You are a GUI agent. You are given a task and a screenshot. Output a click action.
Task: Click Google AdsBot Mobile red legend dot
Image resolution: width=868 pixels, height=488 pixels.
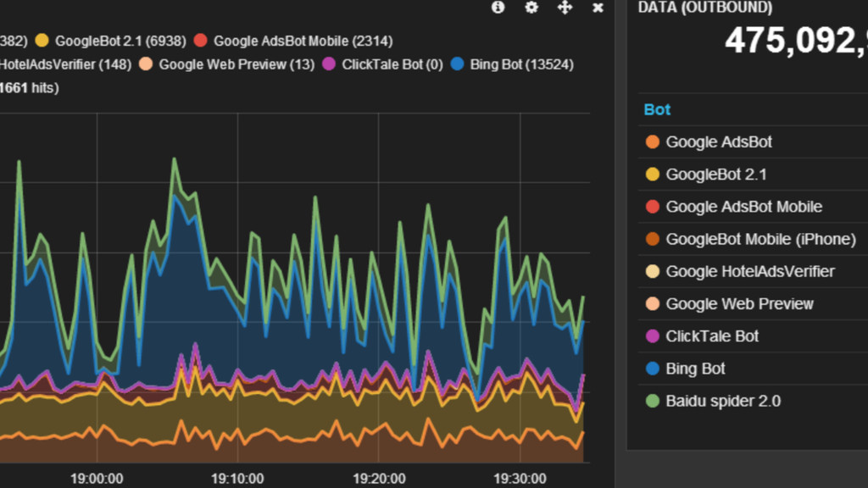point(200,41)
